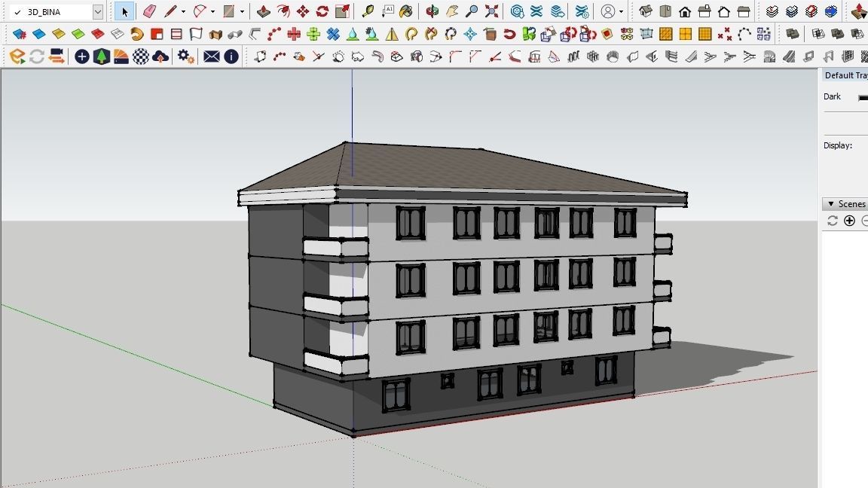Image resolution: width=868 pixels, height=488 pixels.
Task: Click the "Display:" label
Action: pyautogui.click(x=838, y=145)
